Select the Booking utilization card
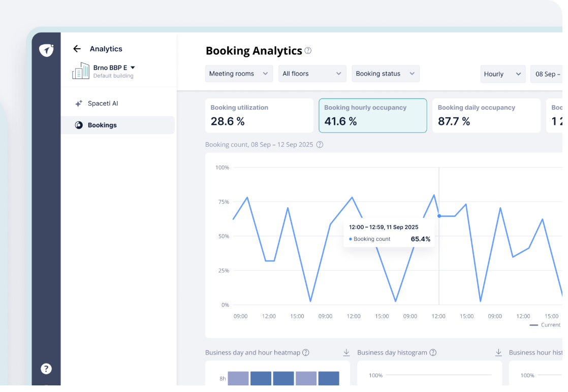This screenshot has width=568, height=392. point(259,116)
